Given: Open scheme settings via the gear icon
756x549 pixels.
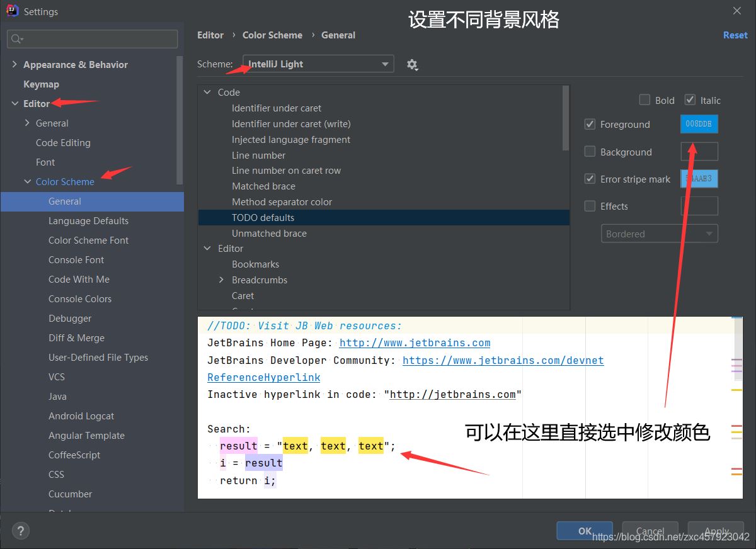Looking at the screenshot, I should tap(413, 64).
